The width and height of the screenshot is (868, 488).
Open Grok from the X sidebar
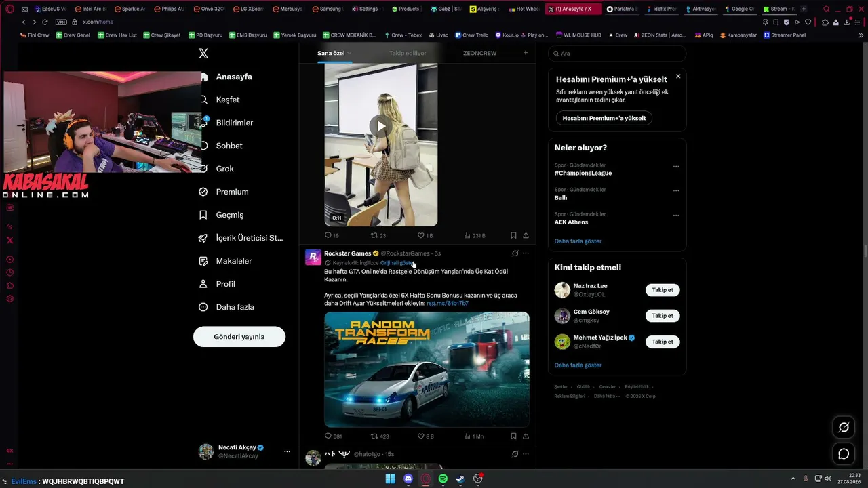click(224, 169)
